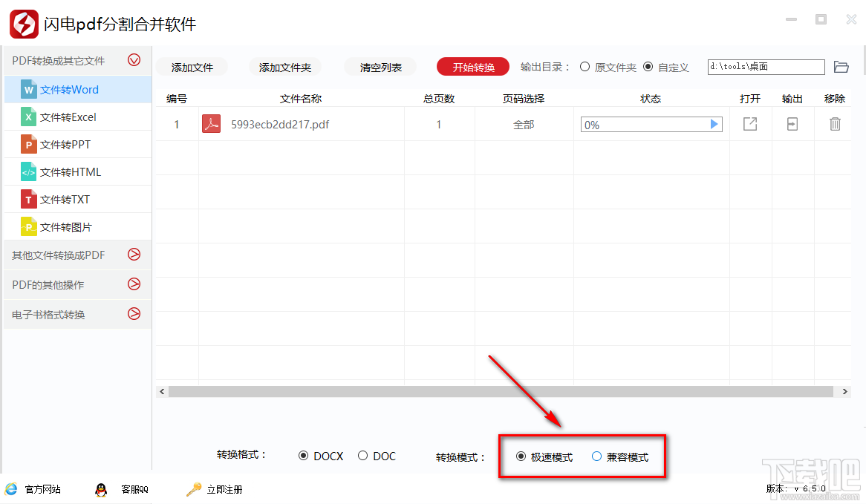Open the folder browse icon next to output path
Viewport: 866px width, 504px height.
coord(841,66)
